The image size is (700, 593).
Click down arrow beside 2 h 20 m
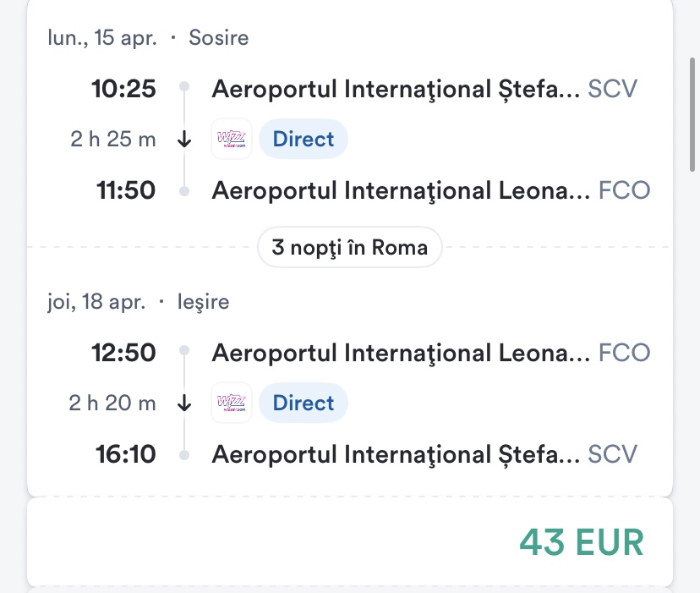[185, 404]
